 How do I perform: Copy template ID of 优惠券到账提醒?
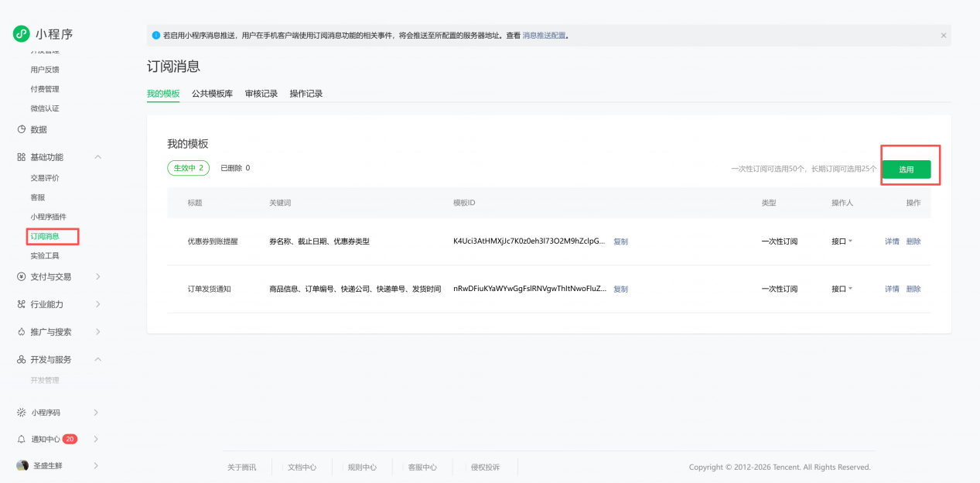pyautogui.click(x=620, y=241)
